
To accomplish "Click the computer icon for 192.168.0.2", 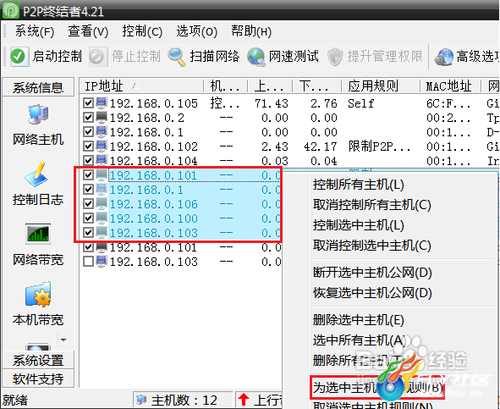I will click(x=102, y=117).
